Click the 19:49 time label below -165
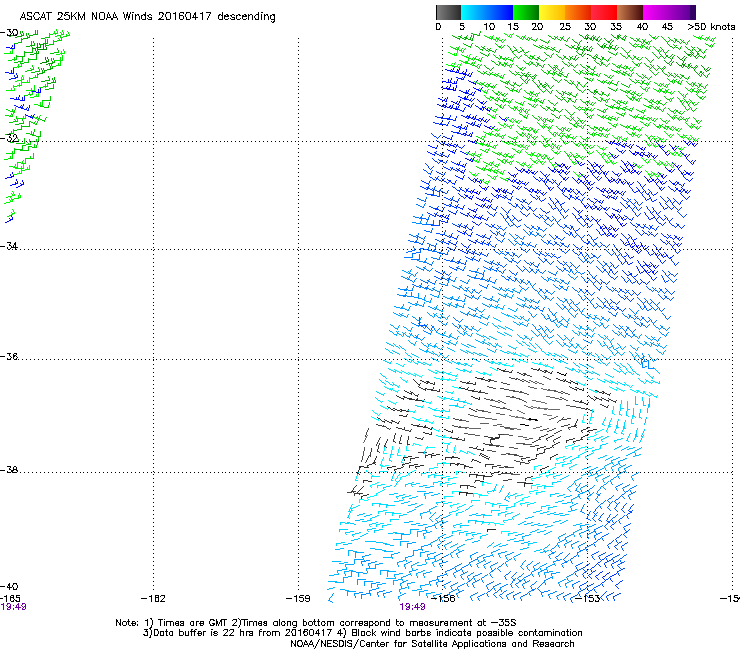The height and width of the screenshot is (650, 740). tap(14, 607)
